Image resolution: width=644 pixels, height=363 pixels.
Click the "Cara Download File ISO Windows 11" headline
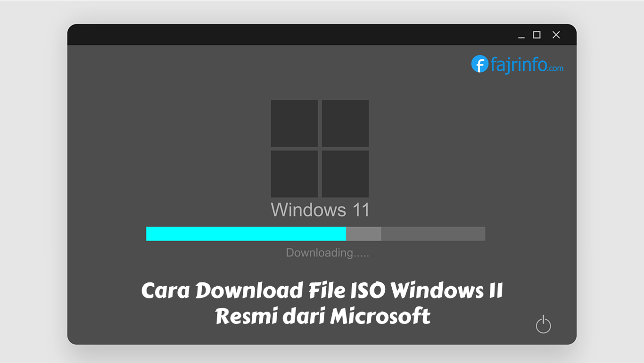322,290
